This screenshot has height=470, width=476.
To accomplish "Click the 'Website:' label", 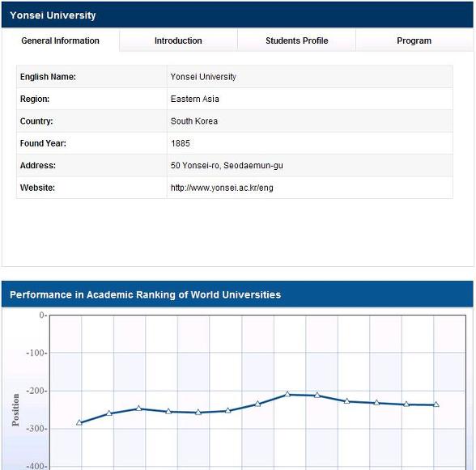I will (x=37, y=188).
